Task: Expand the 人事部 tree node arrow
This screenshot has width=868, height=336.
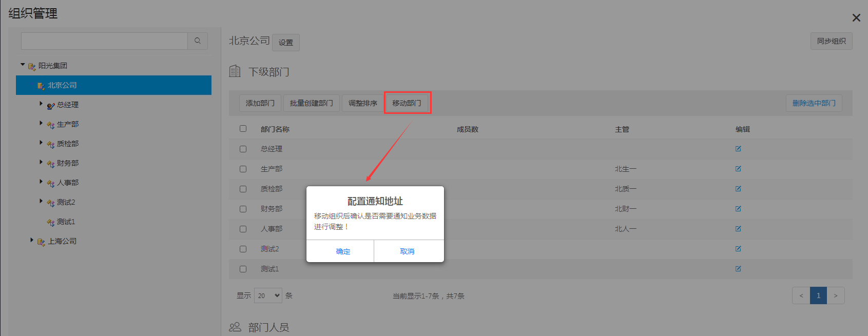Action: (x=41, y=182)
